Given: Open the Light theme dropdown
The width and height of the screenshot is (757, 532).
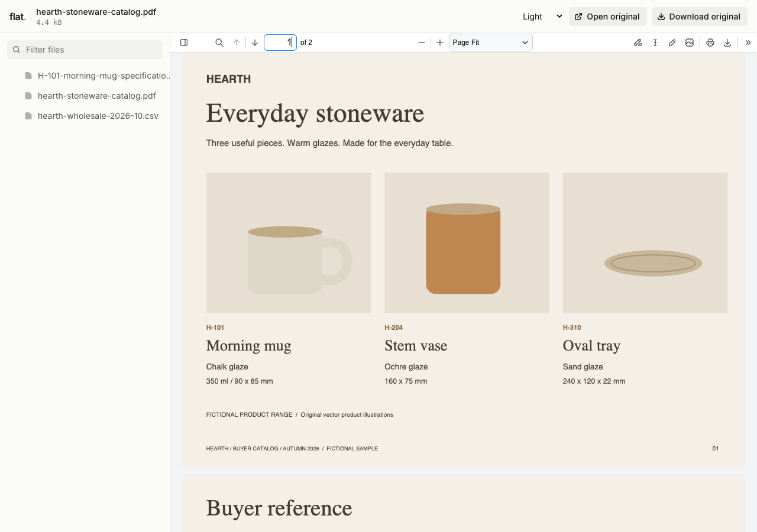Looking at the screenshot, I should tap(542, 17).
